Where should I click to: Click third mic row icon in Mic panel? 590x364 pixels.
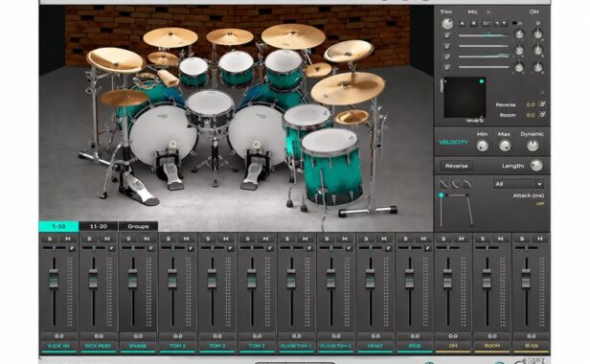447,57
